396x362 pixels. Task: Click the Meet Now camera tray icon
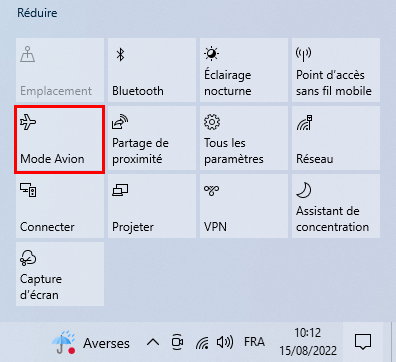(x=177, y=342)
